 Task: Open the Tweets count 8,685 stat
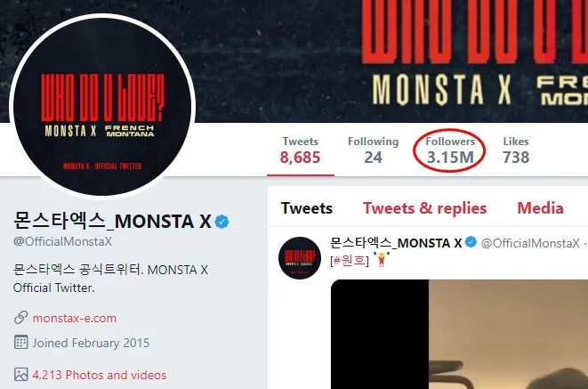coord(300,150)
